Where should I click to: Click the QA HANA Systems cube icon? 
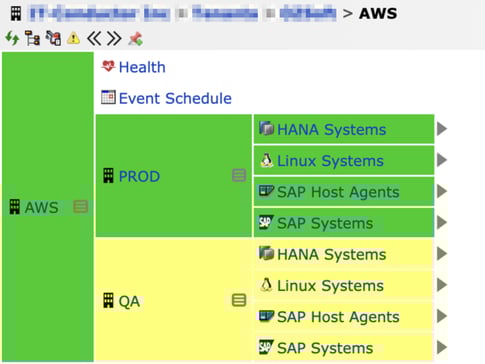pyautogui.click(x=266, y=253)
